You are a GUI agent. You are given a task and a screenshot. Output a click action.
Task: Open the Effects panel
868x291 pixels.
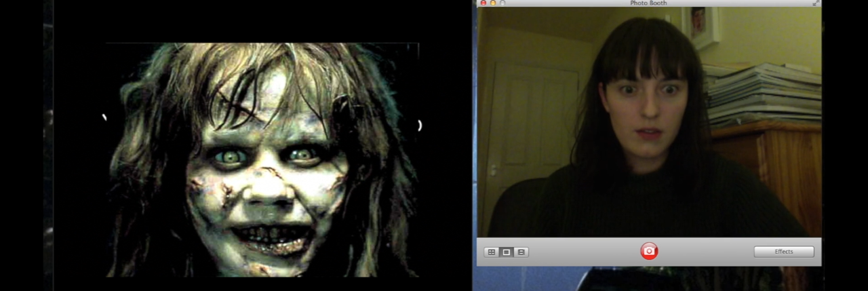point(783,252)
